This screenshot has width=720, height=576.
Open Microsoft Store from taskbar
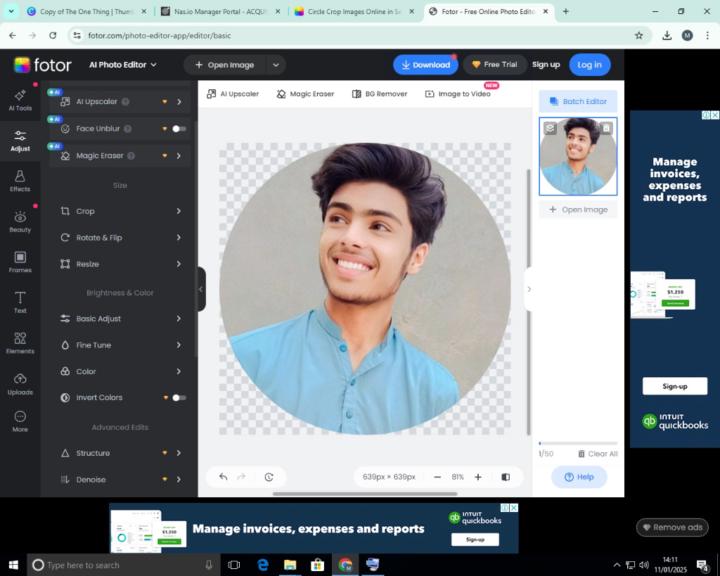coord(317,565)
